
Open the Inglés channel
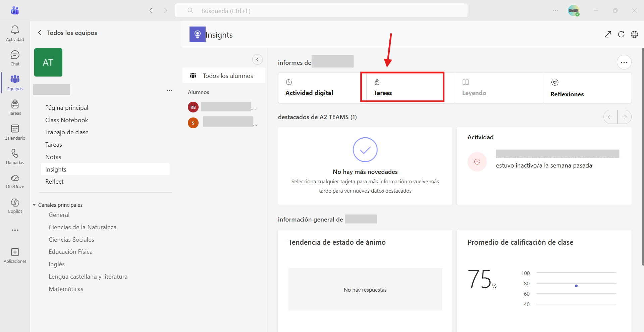(57, 264)
